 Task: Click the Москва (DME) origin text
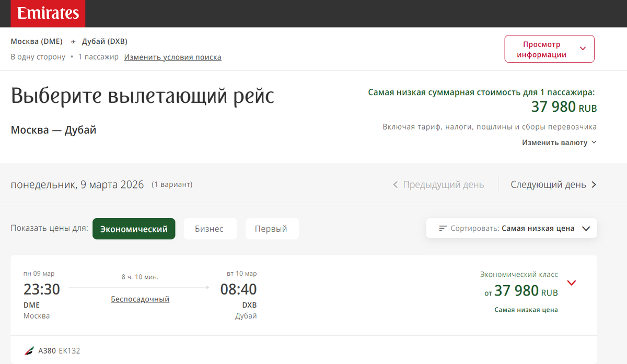tap(37, 42)
